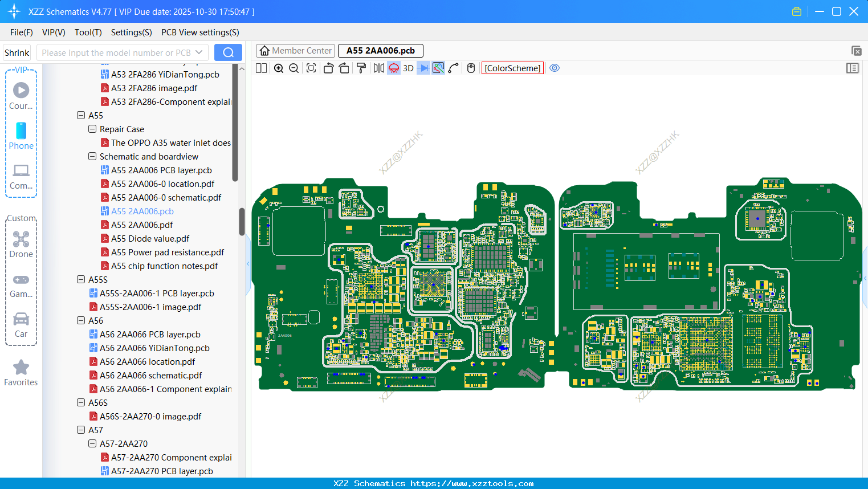
Task: Open PCB View settings(S) menu
Action: tap(200, 32)
